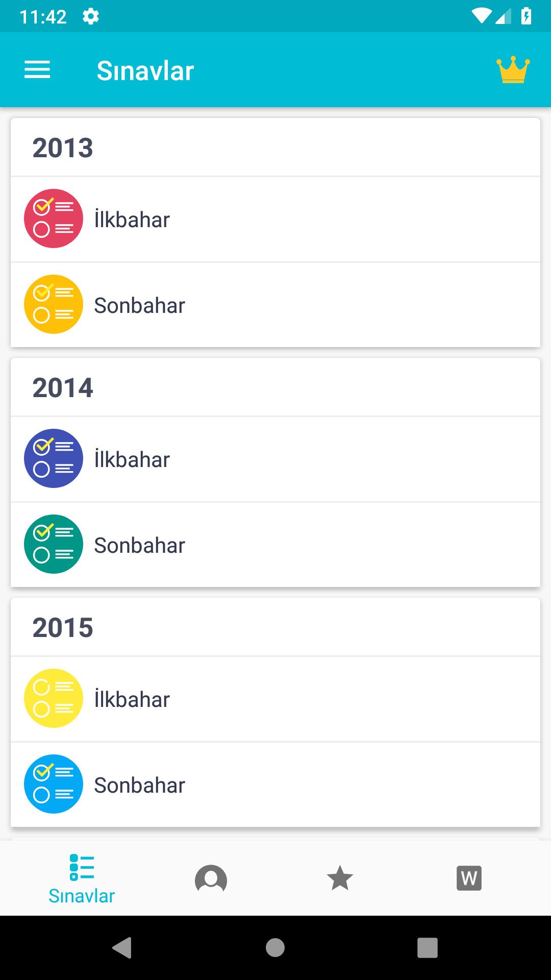Open the hamburger navigation menu

[x=37, y=70]
